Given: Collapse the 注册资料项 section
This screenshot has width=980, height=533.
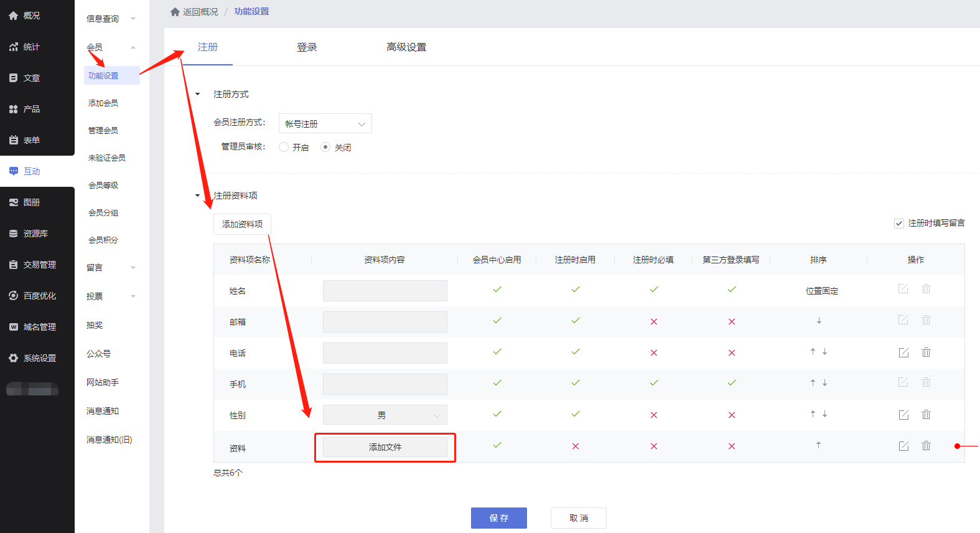Looking at the screenshot, I should 198,196.
